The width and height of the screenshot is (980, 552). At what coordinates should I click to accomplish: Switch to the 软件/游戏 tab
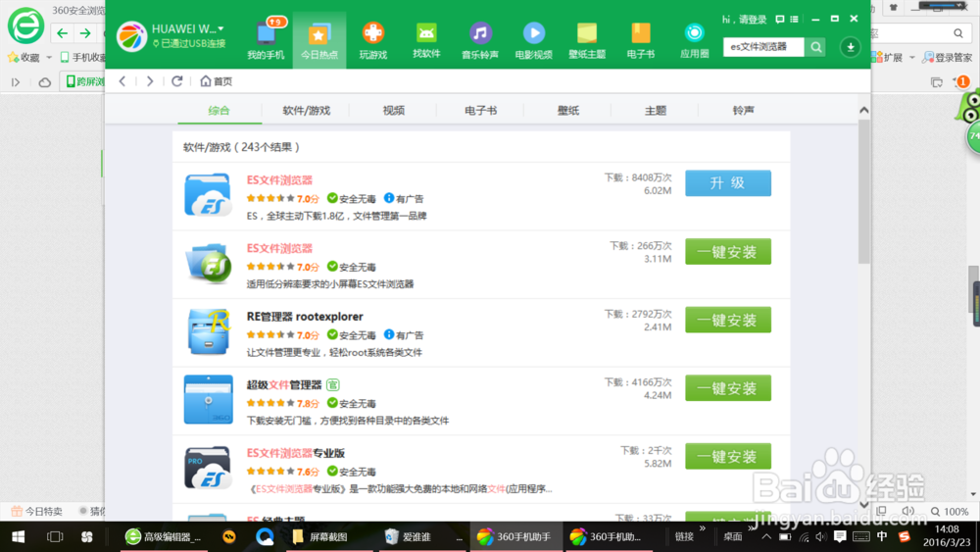306,111
